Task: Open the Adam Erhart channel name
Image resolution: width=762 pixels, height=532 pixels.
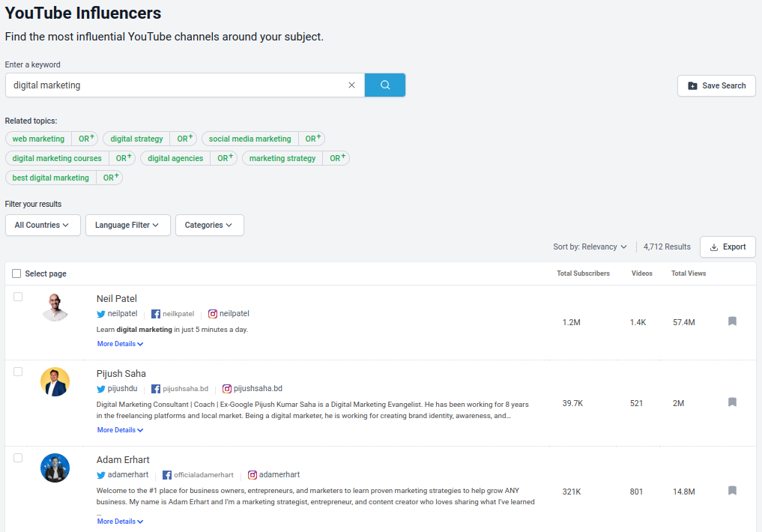Action: coord(123,459)
